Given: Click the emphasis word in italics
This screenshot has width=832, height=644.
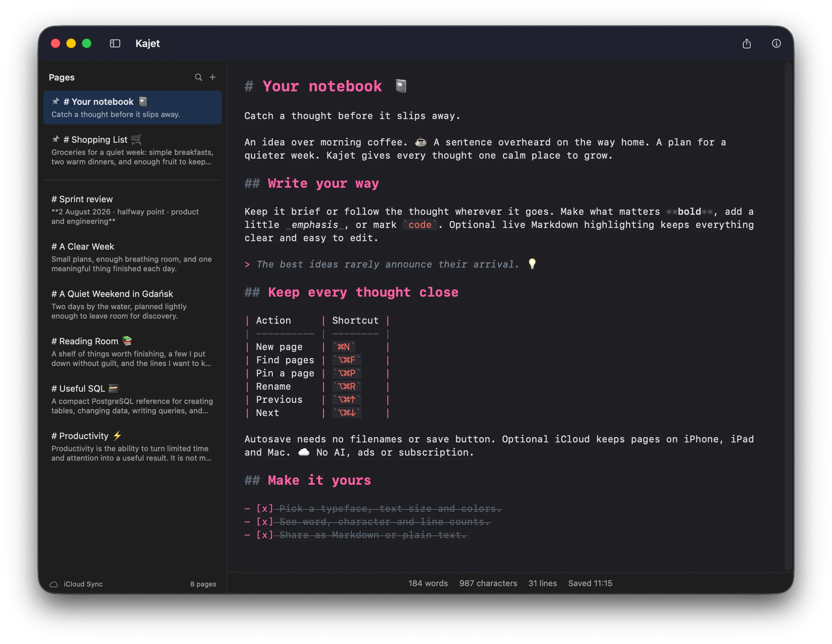Looking at the screenshot, I should (x=315, y=225).
